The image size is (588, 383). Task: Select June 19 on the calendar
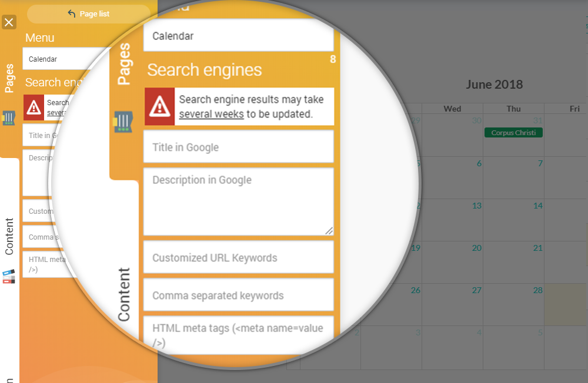416,248
